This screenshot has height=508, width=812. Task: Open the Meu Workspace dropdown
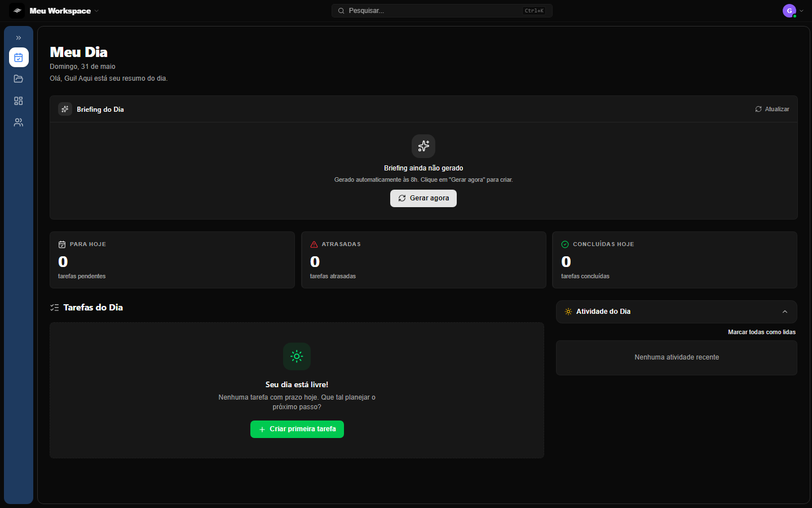click(64, 11)
